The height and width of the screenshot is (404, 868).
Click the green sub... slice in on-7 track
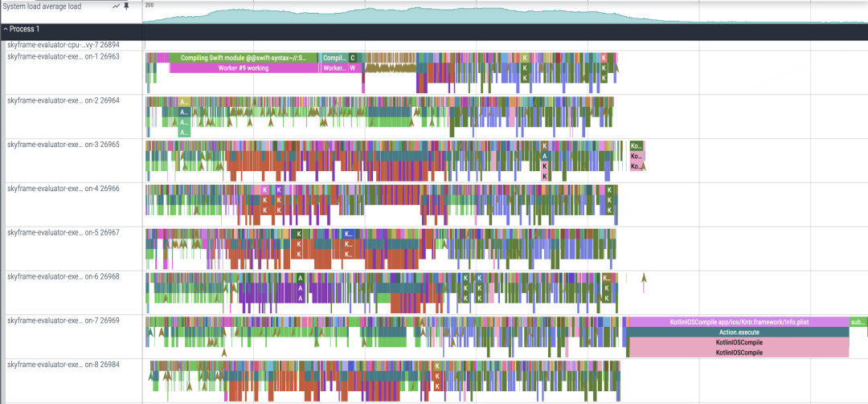858,321
